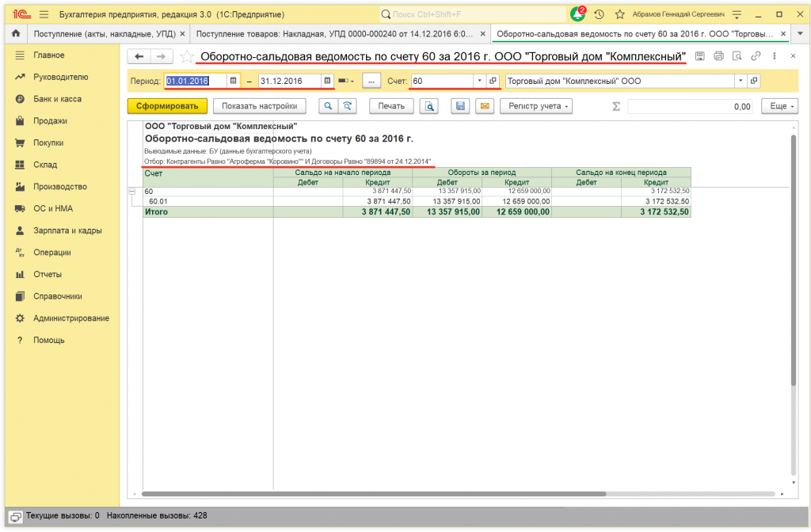Save report using top-right diskette icon
Image resolution: width=811 pixels, height=532 pixels.
pos(700,56)
